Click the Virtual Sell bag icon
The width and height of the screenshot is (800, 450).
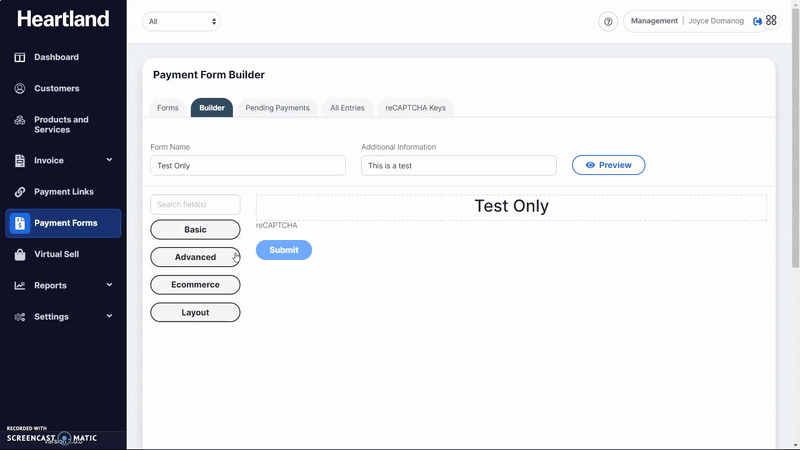[x=19, y=254]
